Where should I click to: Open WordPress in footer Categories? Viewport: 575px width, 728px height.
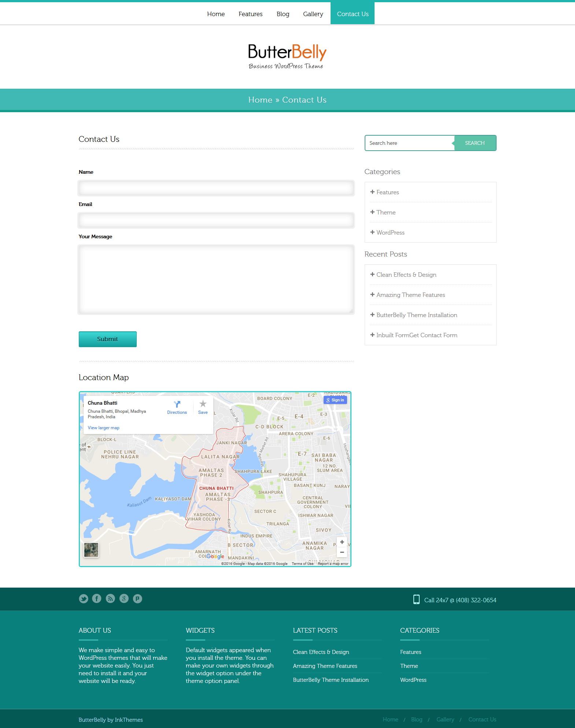tap(413, 680)
